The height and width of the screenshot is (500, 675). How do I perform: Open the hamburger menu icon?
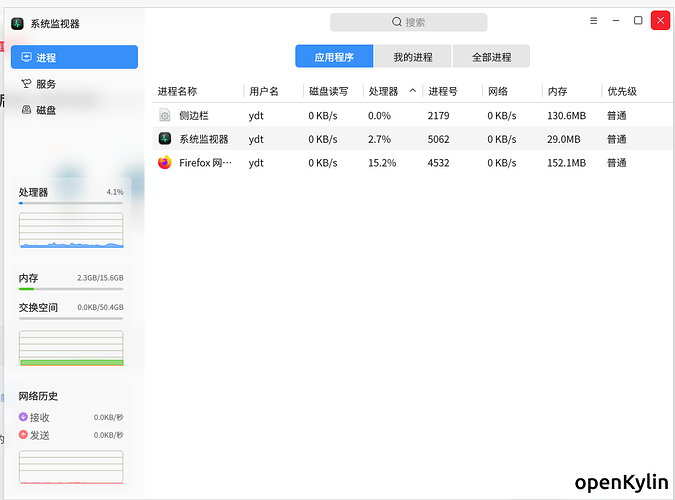[593, 21]
